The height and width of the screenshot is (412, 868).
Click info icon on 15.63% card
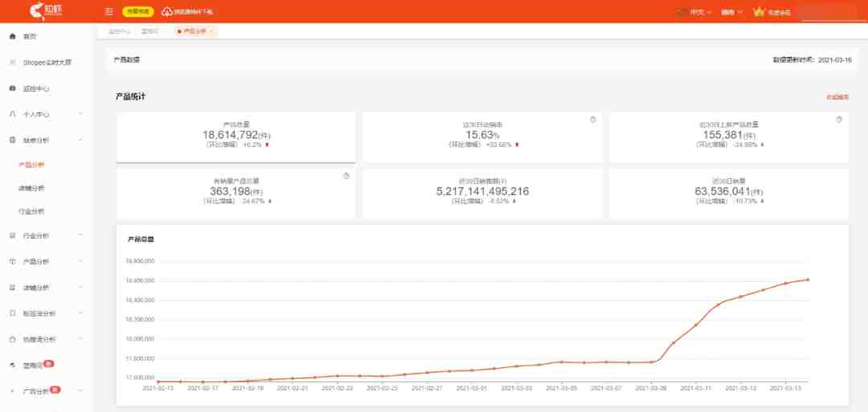point(593,120)
